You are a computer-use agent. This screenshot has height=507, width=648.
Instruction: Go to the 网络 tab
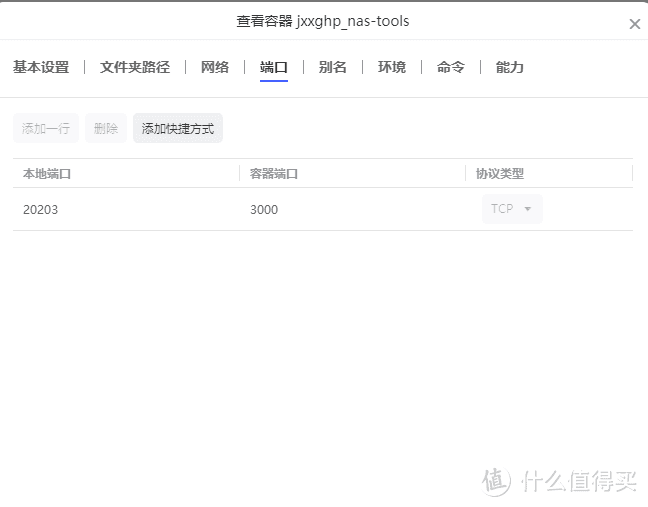215,67
